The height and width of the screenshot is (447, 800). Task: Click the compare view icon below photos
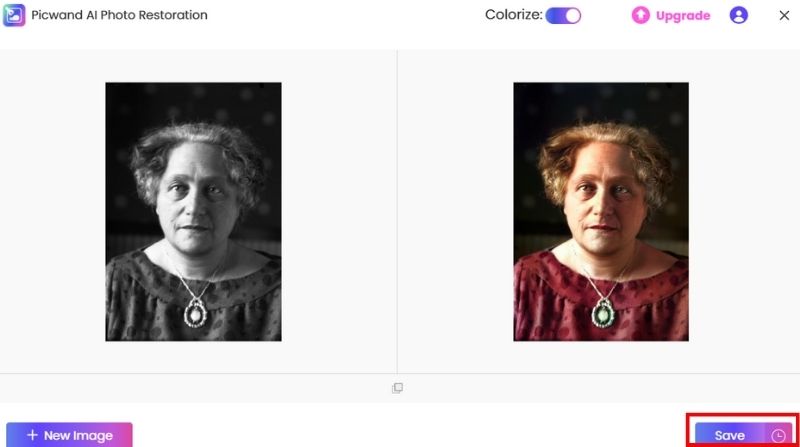397,388
